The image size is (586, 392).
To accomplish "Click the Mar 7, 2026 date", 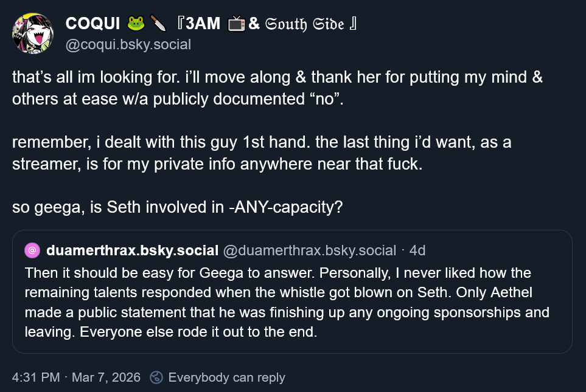I will 106,377.
